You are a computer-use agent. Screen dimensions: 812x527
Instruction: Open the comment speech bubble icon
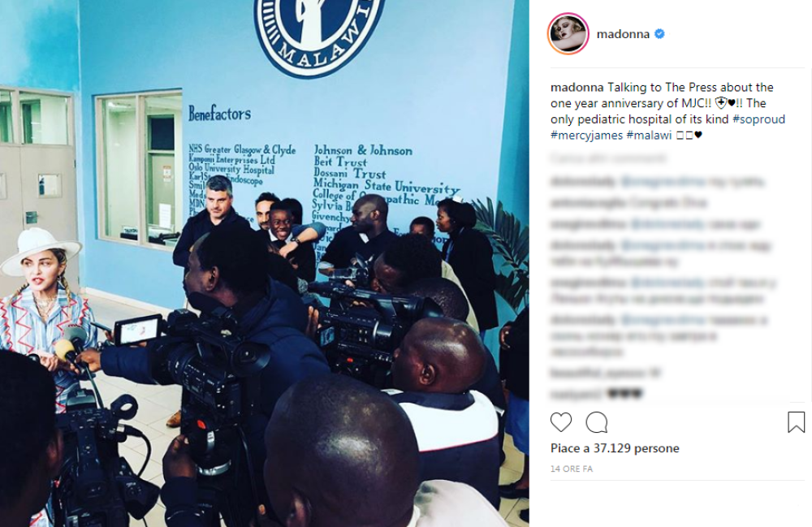pyautogui.click(x=597, y=422)
